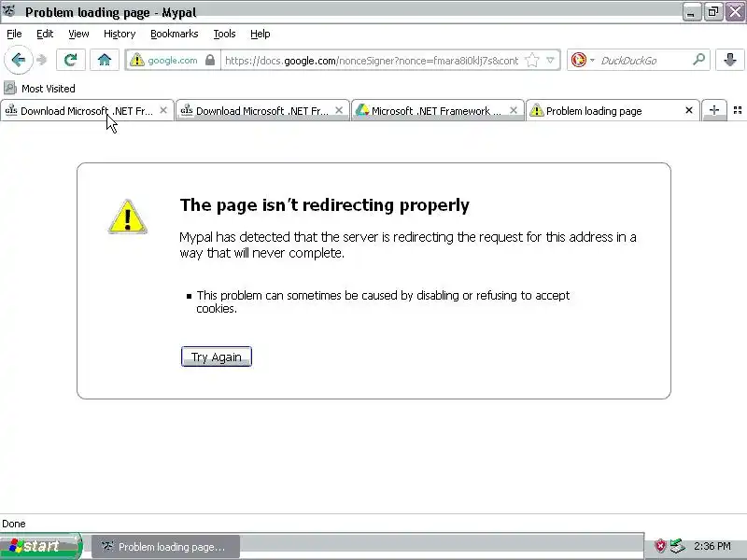The width and height of the screenshot is (747, 560).
Task: Click the site identity warning icon
Action: click(136, 60)
